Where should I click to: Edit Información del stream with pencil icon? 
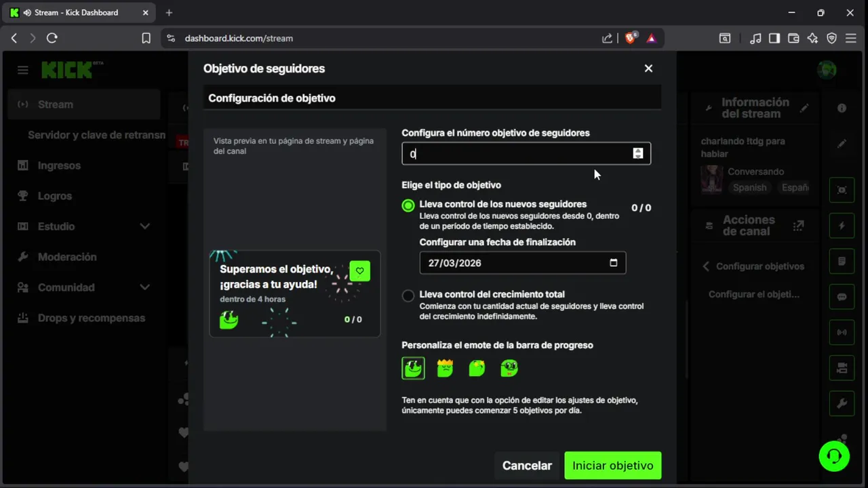(x=804, y=108)
